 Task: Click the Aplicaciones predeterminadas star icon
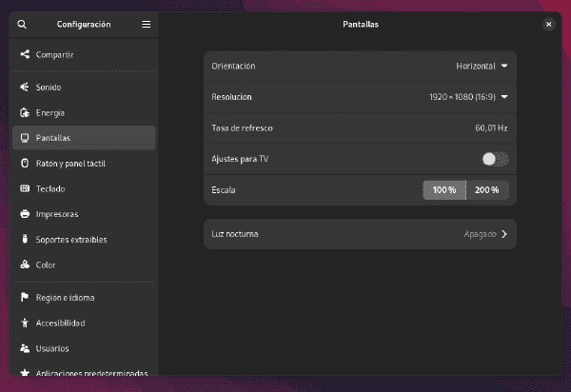[25, 372]
